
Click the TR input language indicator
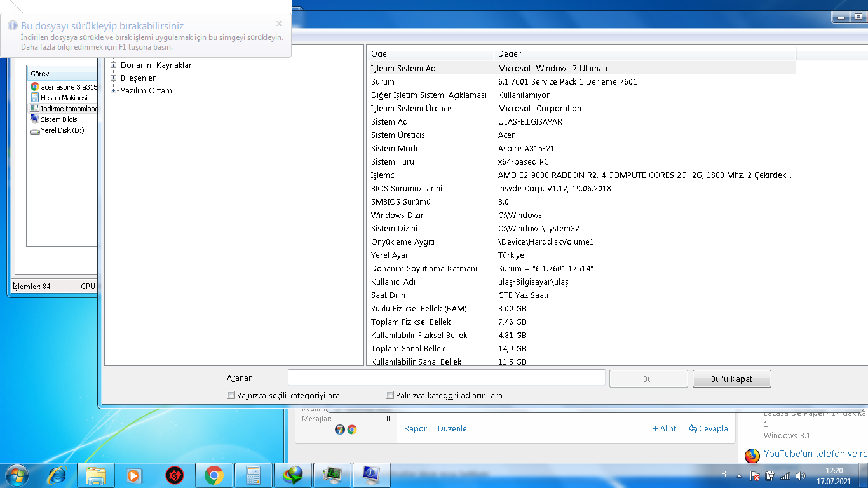(721, 474)
